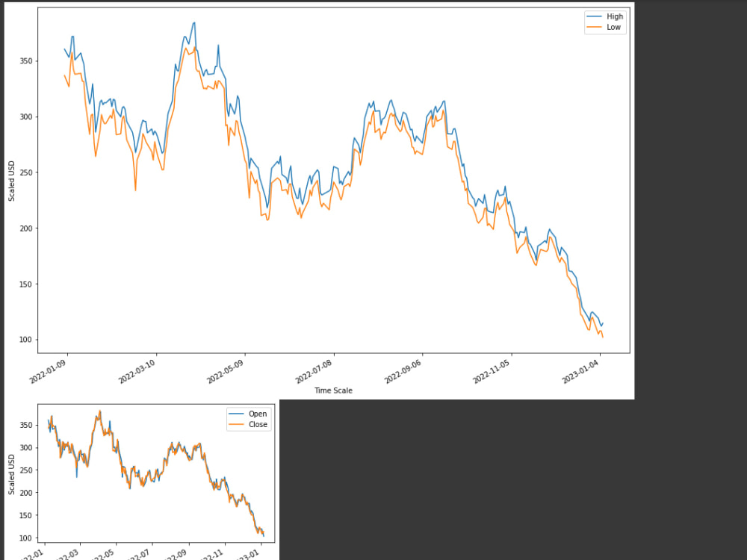Click the Open legend line sample
Screen dimensions: 747x560
point(236,414)
